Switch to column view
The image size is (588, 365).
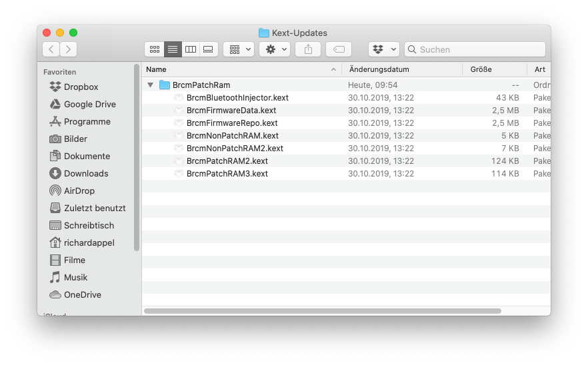(191, 49)
